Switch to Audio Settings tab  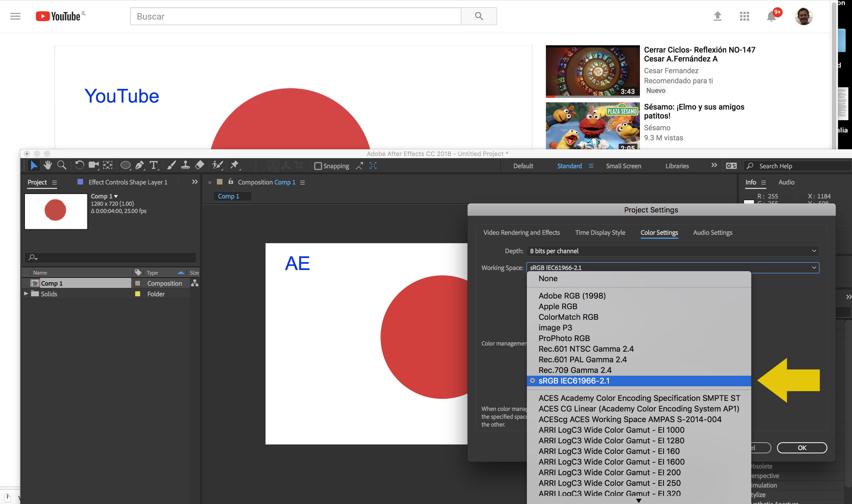click(x=712, y=233)
